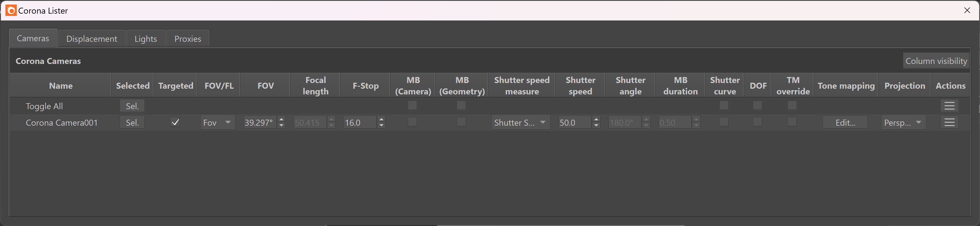The width and height of the screenshot is (980, 226).
Task: Toggle the DOF checkbox in Toggle All row
Action: (757, 106)
